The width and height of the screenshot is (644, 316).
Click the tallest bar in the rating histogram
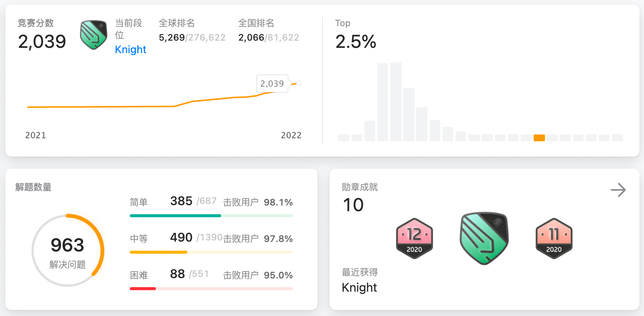tap(396, 102)
